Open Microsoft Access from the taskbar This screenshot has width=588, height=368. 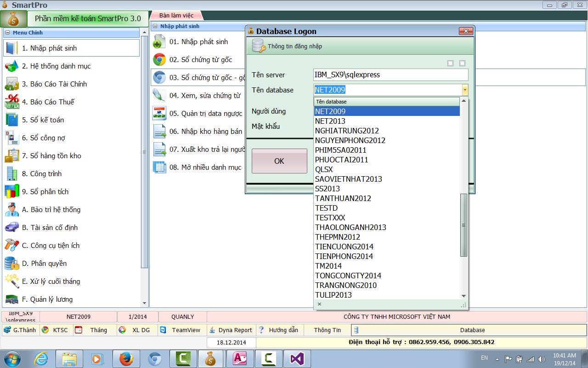(240, 358)
